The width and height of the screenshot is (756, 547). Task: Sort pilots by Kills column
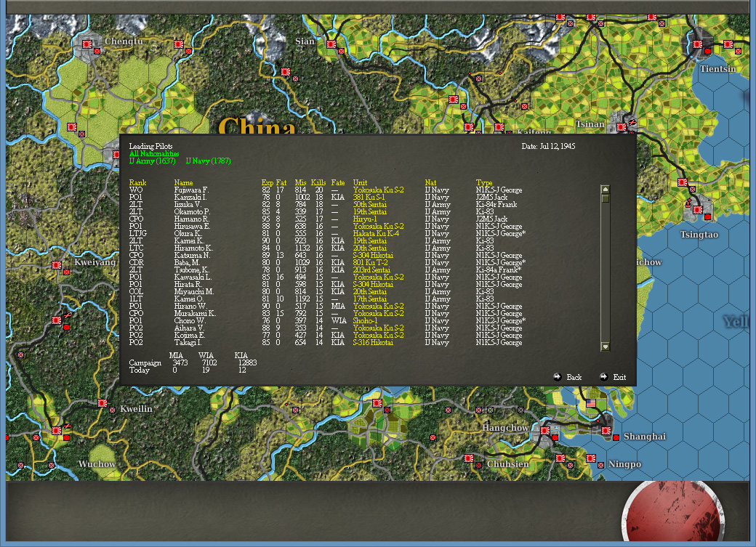pyautogui.click(x=318, y=182)
